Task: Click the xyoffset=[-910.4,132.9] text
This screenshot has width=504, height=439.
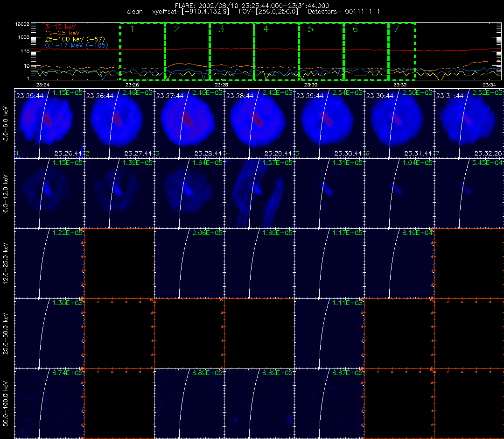Action: tap(191, 12)
